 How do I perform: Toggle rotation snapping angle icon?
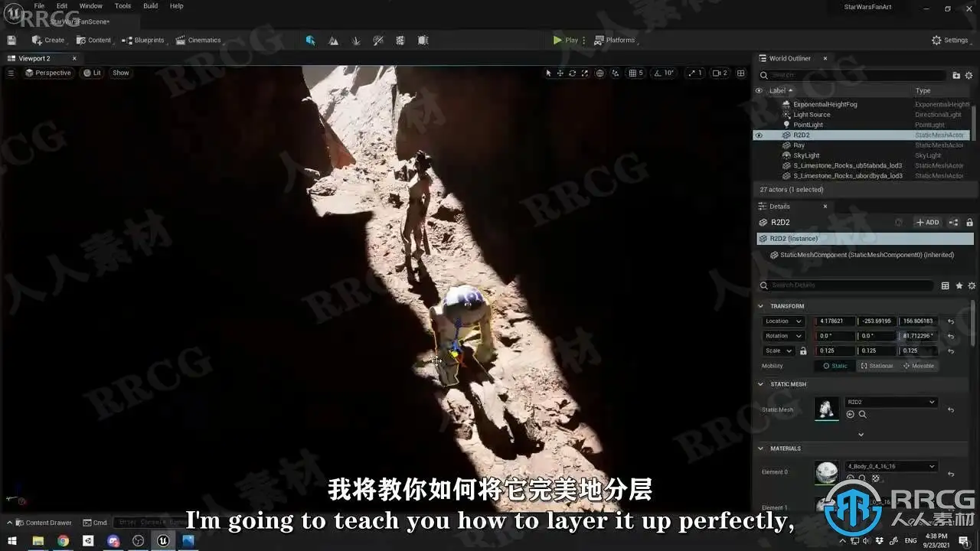pyautogui.click(x=657, y=73)
